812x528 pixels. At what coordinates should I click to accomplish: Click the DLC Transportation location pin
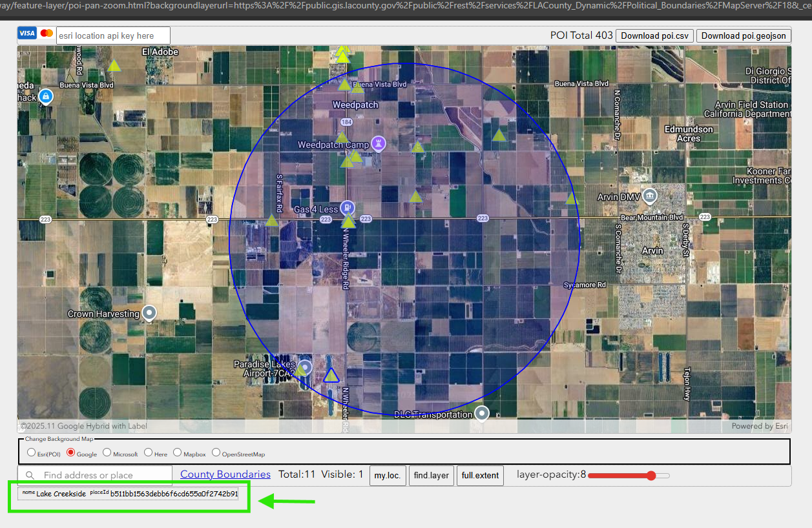pyautogui.click(x=481, y=413)
